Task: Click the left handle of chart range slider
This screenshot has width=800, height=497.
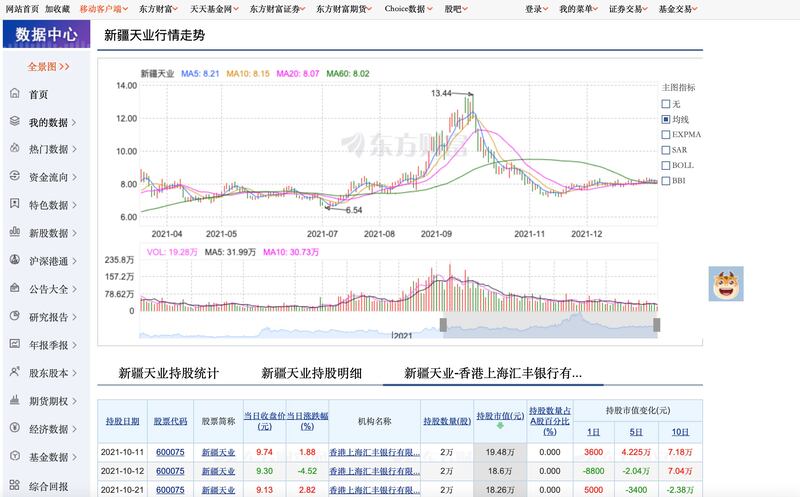Action: 443,325
